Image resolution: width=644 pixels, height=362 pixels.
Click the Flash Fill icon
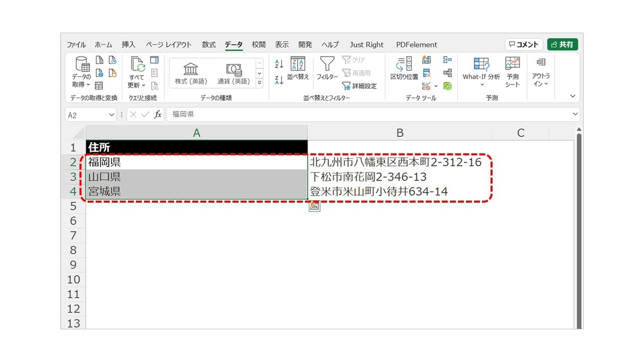(x=427, y=60)
